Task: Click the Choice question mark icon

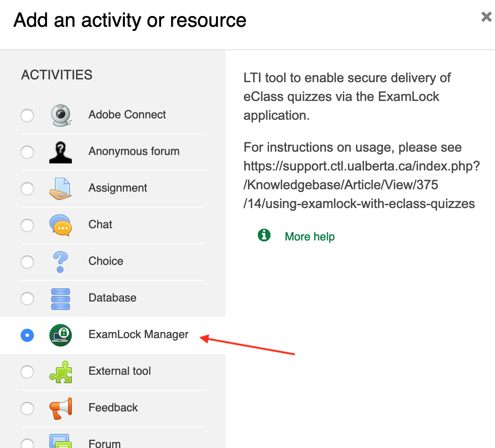Action: [x=61, y=262]
